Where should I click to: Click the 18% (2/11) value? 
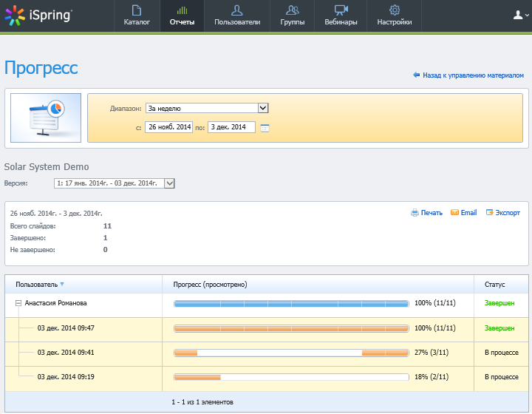coord(432,377)
